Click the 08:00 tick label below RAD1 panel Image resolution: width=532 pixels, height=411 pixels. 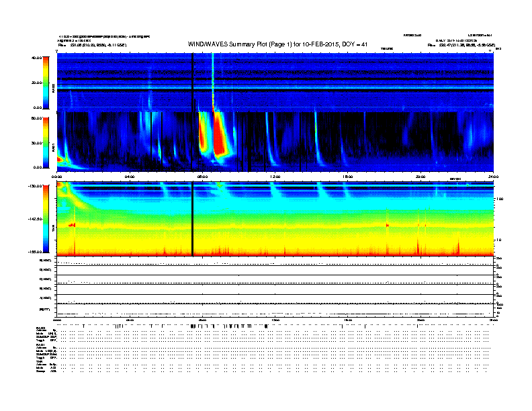[x=202, y=177]
